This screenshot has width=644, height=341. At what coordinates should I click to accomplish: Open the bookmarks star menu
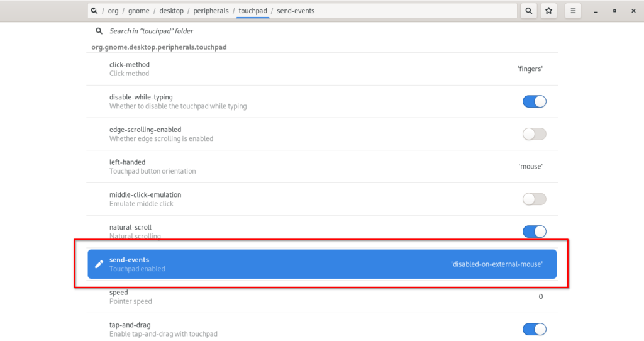point(548,11)
